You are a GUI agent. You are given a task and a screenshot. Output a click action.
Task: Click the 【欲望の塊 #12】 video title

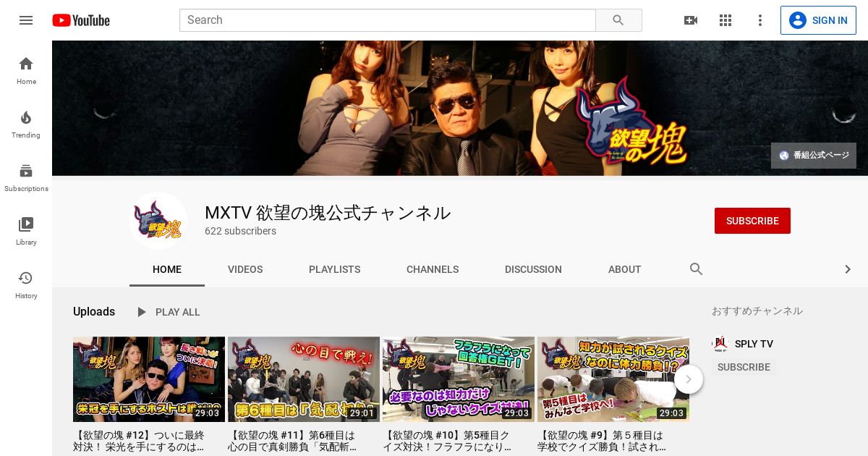140,442
